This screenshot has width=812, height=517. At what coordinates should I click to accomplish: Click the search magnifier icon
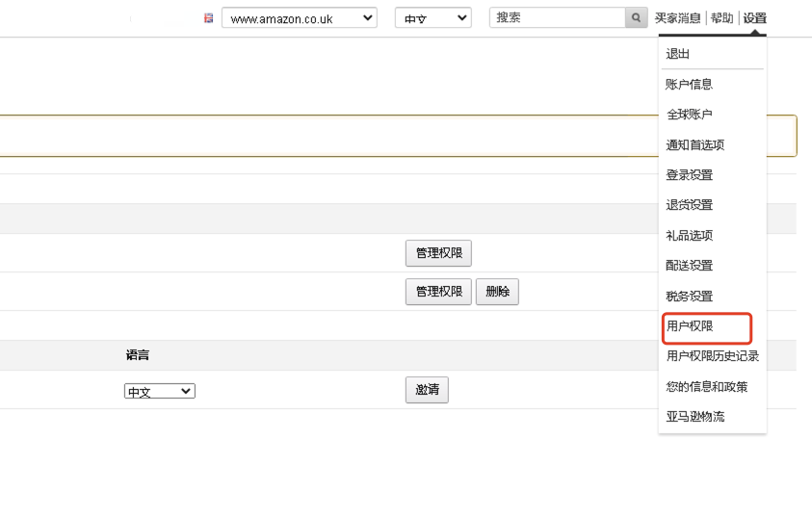coord(636,17)
